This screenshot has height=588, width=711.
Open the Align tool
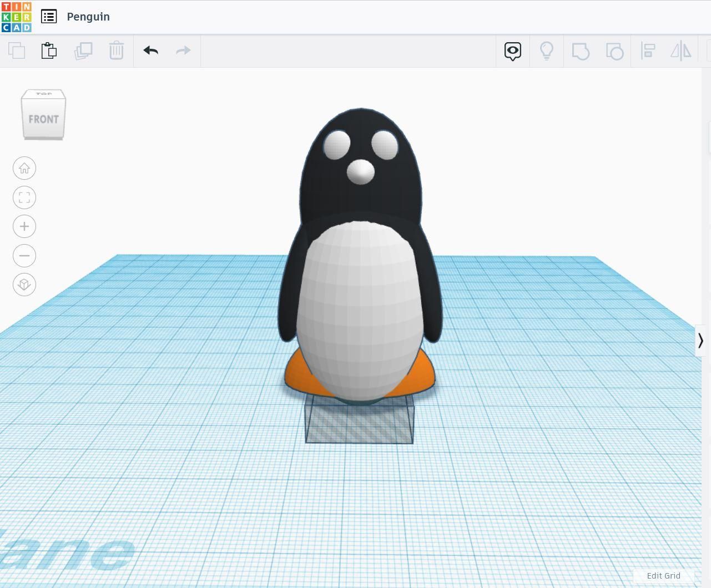(648, 51)
